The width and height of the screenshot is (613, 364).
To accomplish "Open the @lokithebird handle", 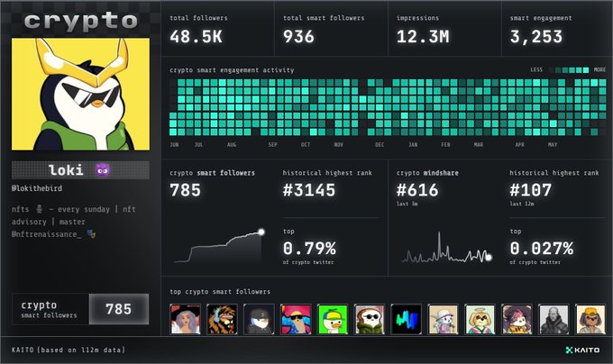I will 37,188.
